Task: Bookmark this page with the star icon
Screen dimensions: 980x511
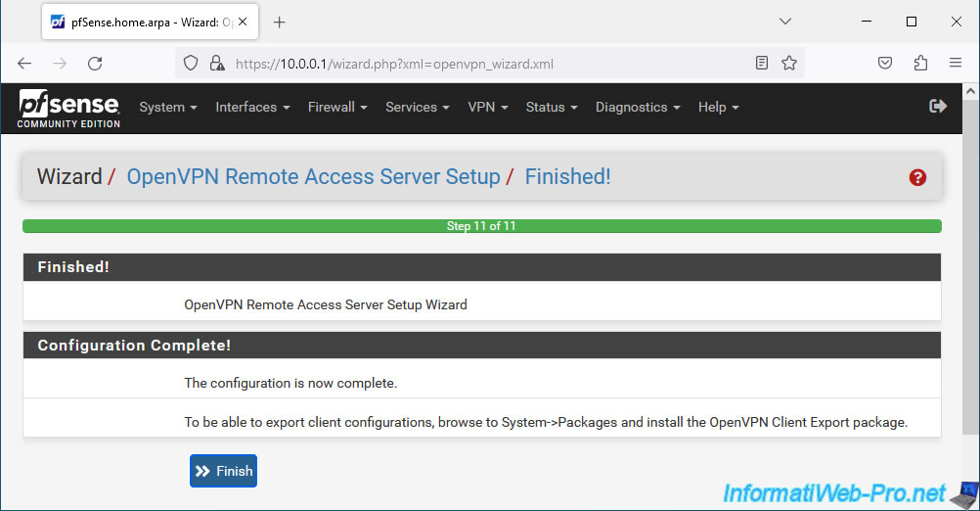Action: tap(789, 64)
